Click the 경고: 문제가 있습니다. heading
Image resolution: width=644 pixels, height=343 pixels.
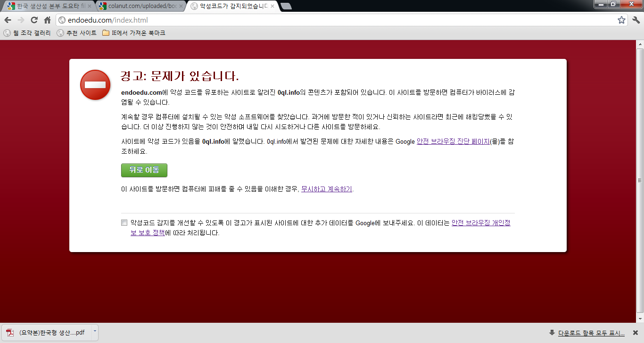180,76
